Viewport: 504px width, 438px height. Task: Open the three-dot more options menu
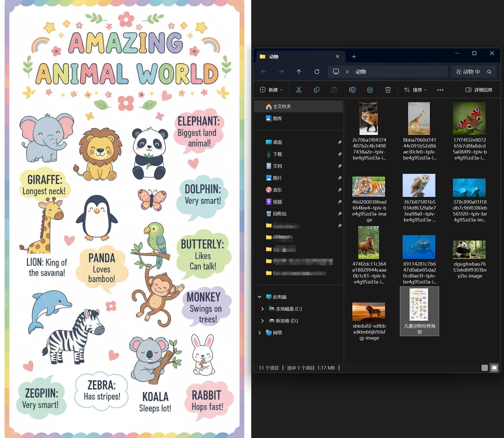440,90
